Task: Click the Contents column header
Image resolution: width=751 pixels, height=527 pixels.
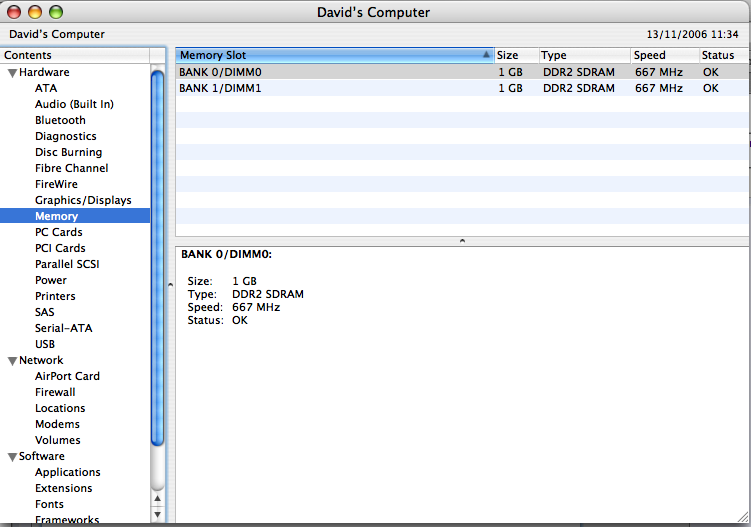Action: click(75, 55)
